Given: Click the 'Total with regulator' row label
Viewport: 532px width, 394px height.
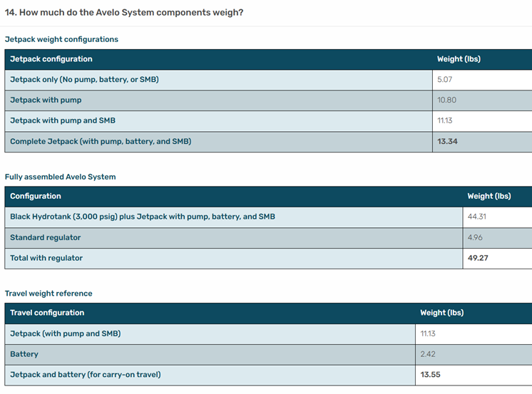Looking at the screenshot, I should pyautogui.click(x=46, y=259).
